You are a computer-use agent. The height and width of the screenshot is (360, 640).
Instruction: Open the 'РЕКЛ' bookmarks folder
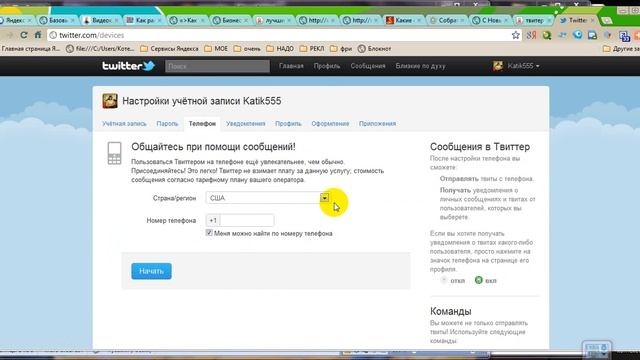(x=312, y=49)
